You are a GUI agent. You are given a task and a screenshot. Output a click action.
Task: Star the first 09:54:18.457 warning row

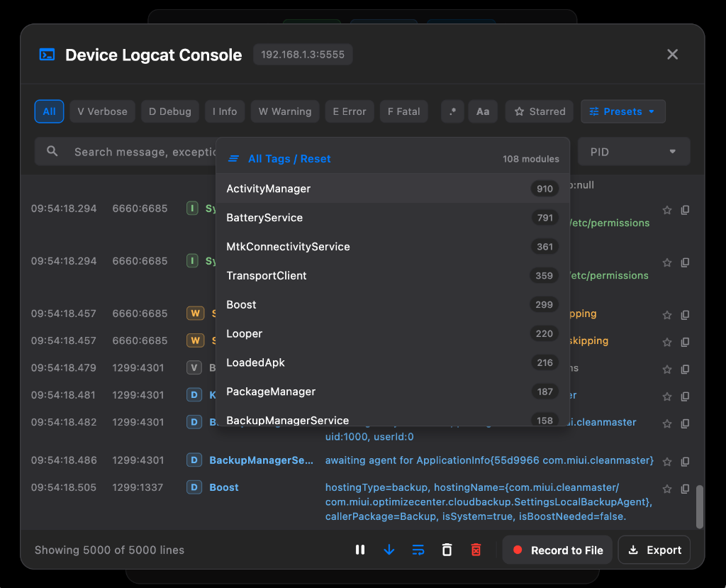pos(667,315)
